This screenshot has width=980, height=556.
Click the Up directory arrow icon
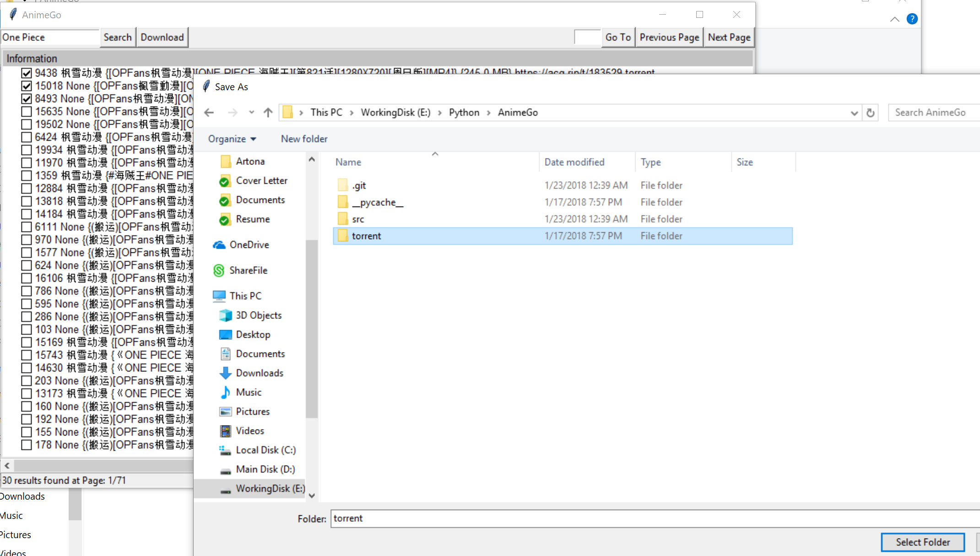(268, 113)
